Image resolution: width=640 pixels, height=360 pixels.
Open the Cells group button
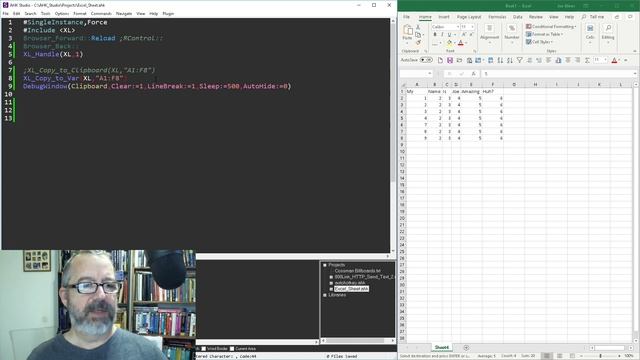(x=590, y=32)
